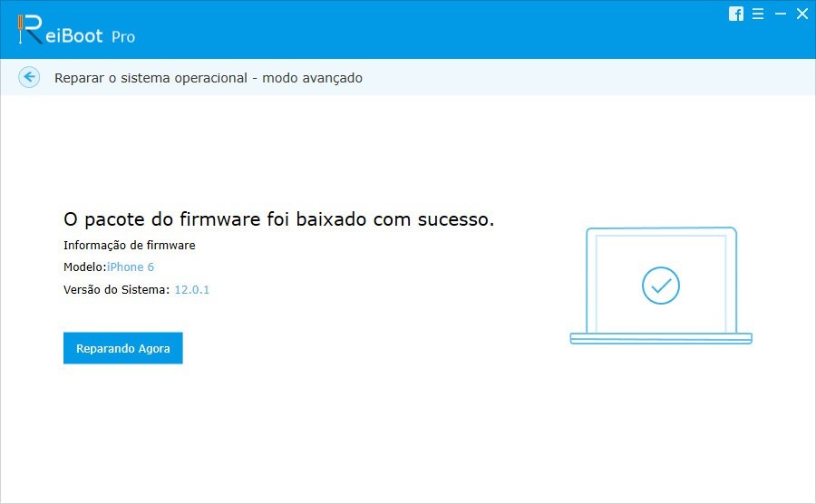Minimize the ReiBoot window
816x504 pixels.
point(780,14)
